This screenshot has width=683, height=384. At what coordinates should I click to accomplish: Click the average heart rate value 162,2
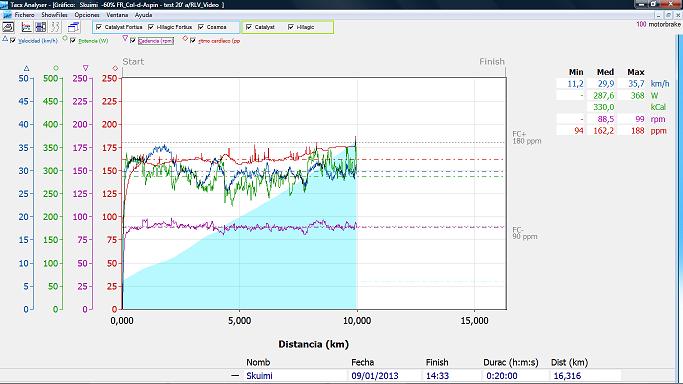click(603, 131)
